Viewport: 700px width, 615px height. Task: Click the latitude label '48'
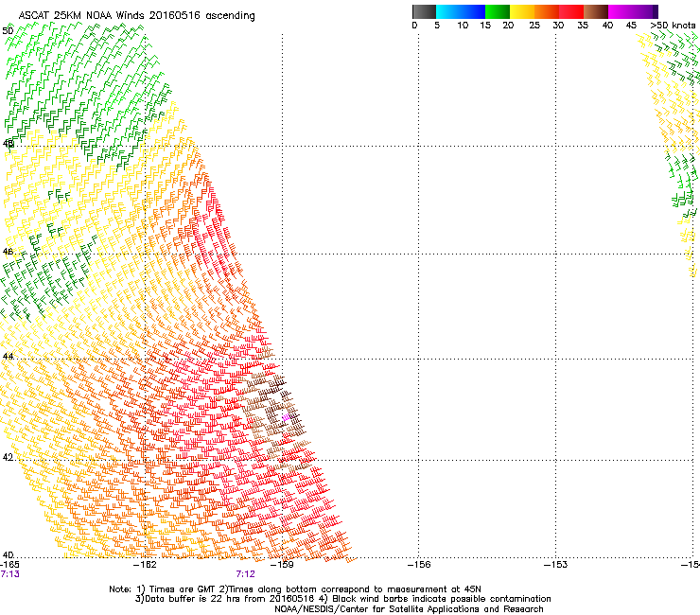coord(8,144)
